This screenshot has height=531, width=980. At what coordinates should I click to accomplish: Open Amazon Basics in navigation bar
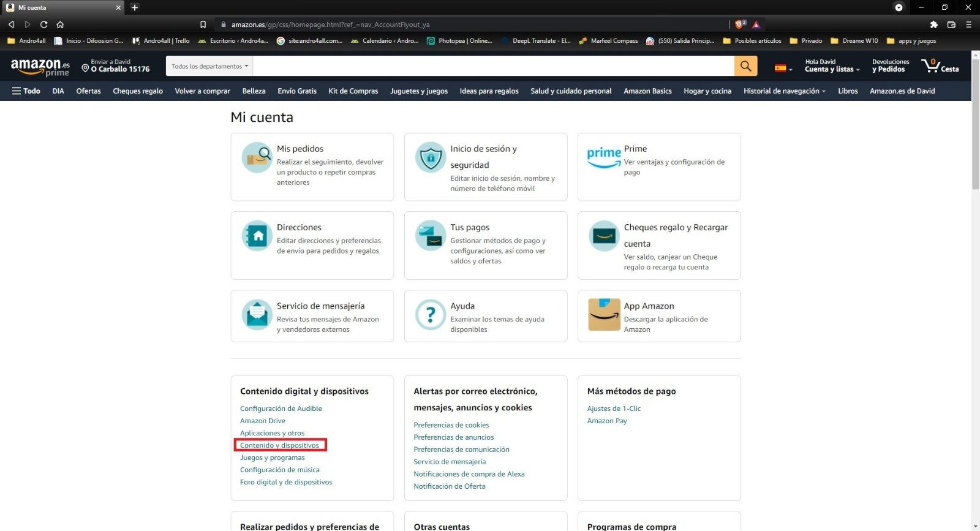click(647, 91)
